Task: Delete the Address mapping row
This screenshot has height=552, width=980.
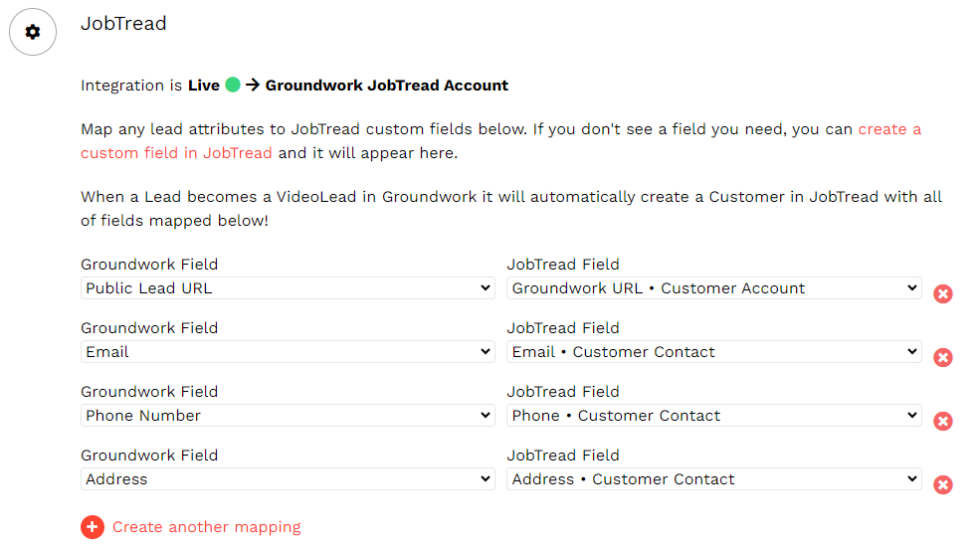Action: click(x=943, y=484)
